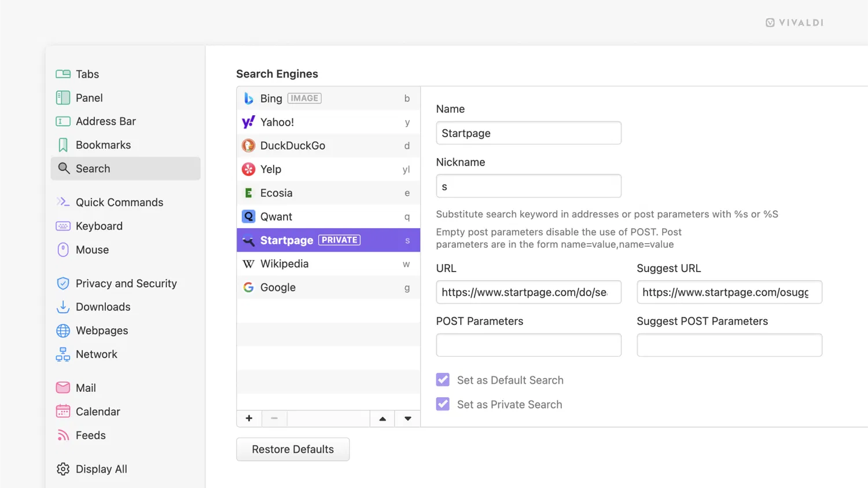Focus the Suggest URL text field

pyautogui.click(x=729, y=292)
